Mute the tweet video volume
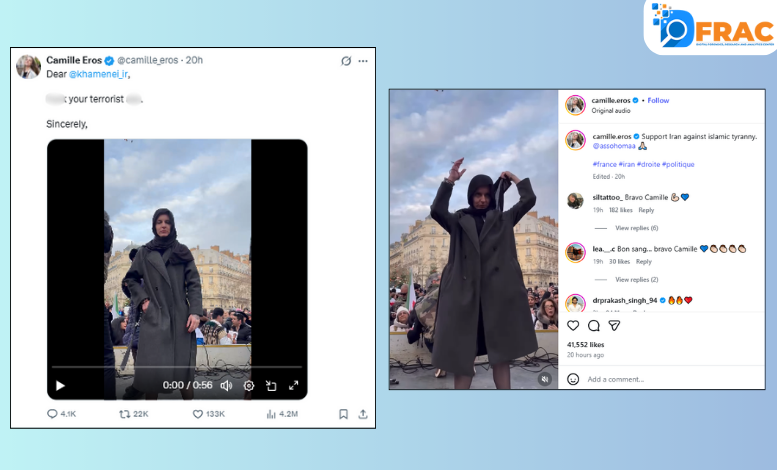This screenshot has height=470, width=777. pyautogui.click(x=226, y=385)
